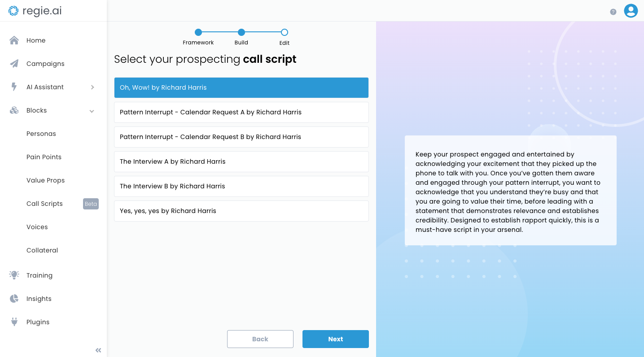Click the Next button
644x357 pixels.
(x=335, y=339)
